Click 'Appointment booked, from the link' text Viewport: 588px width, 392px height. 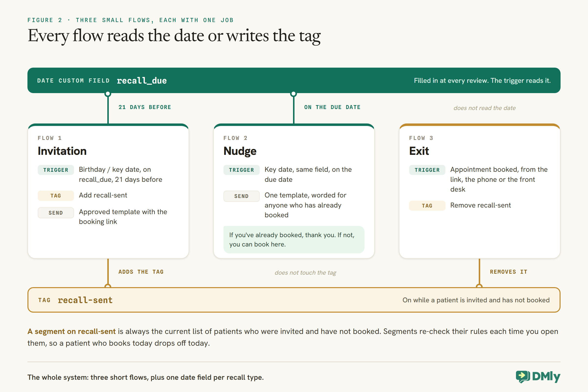[499, 180]
